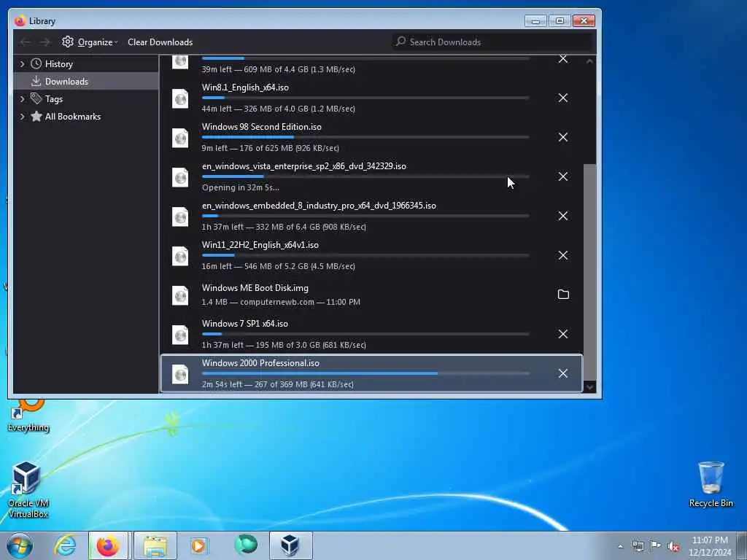
Task: Click file icon of Win8.1_English_x64.iso
Action: click(180, 98)
